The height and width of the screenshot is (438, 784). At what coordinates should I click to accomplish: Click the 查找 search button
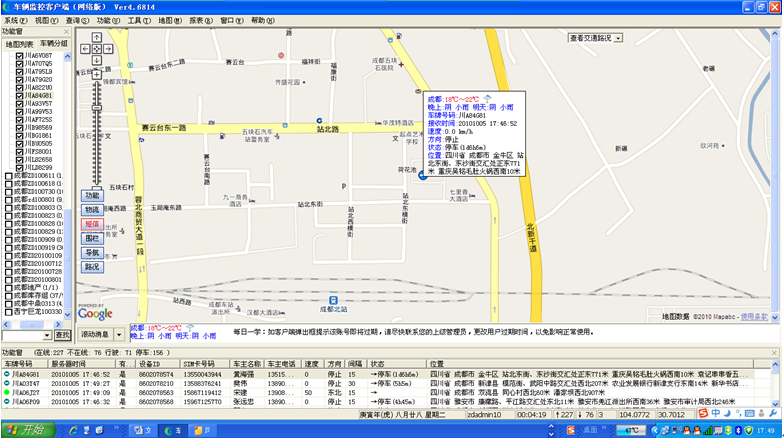pos(63,334)
